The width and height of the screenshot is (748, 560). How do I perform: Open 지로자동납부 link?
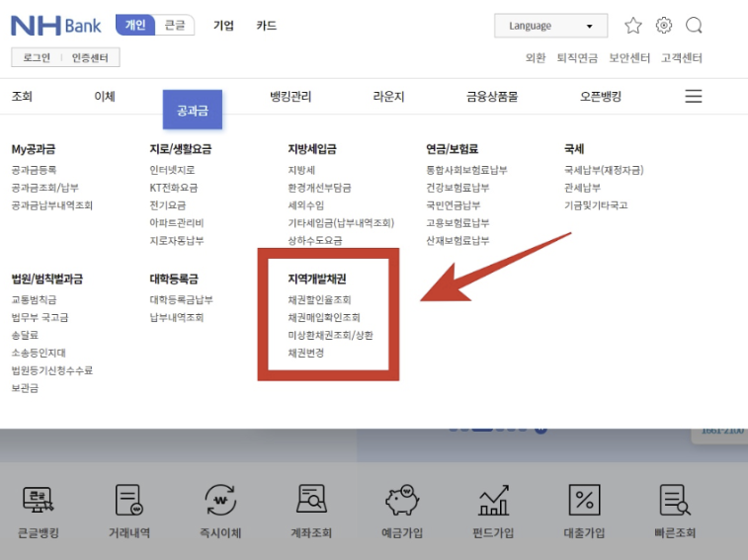coord(177,240)
